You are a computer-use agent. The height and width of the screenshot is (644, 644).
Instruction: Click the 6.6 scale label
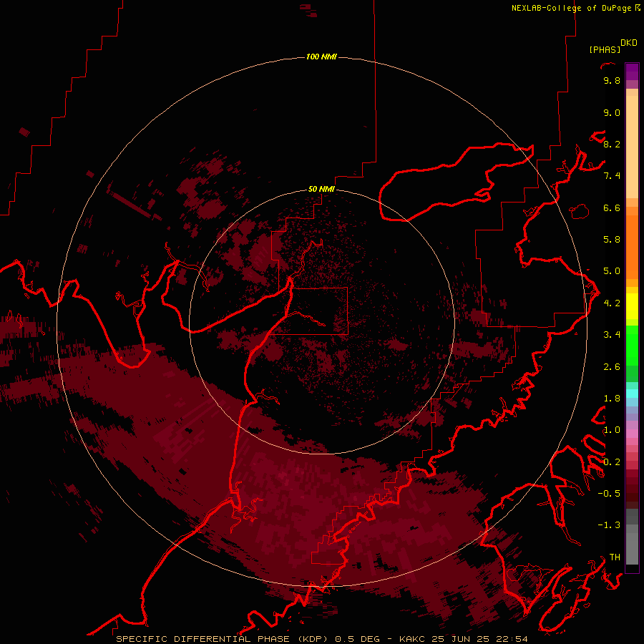(612, 208)
